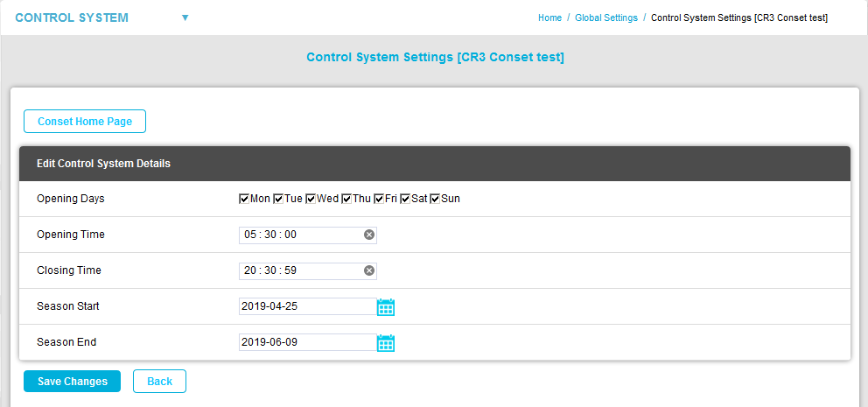Uncheck the Fri checkbox
The image size is (868, 407).
tap(379, 199)
